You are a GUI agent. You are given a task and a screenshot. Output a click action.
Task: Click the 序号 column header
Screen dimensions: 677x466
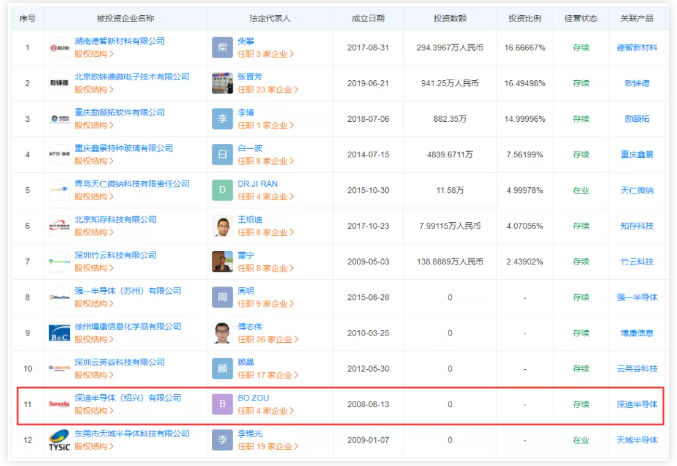[27, 18]
